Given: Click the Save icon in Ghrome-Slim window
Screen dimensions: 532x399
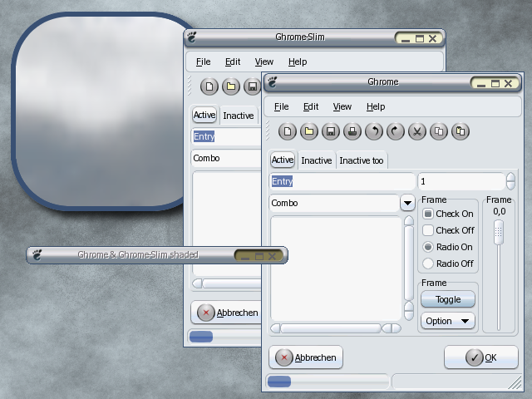Looking at the screenshot, I should (253, 86).
